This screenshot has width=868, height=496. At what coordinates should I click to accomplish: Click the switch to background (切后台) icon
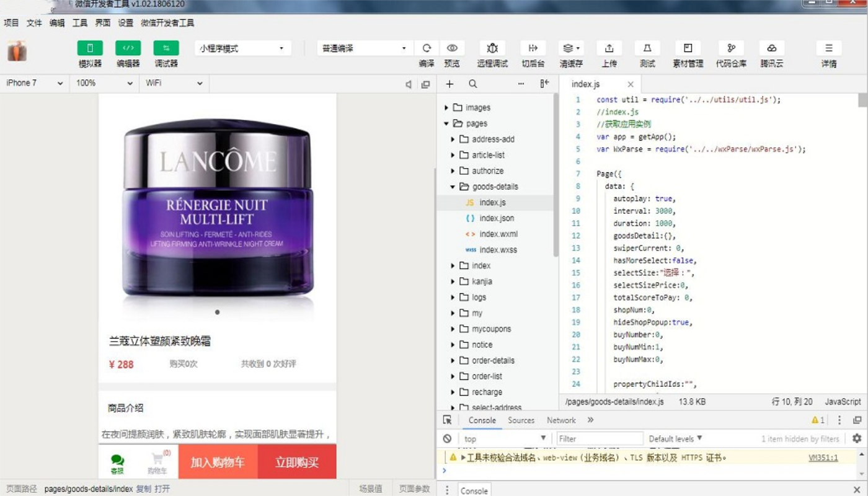click(533, 48)
